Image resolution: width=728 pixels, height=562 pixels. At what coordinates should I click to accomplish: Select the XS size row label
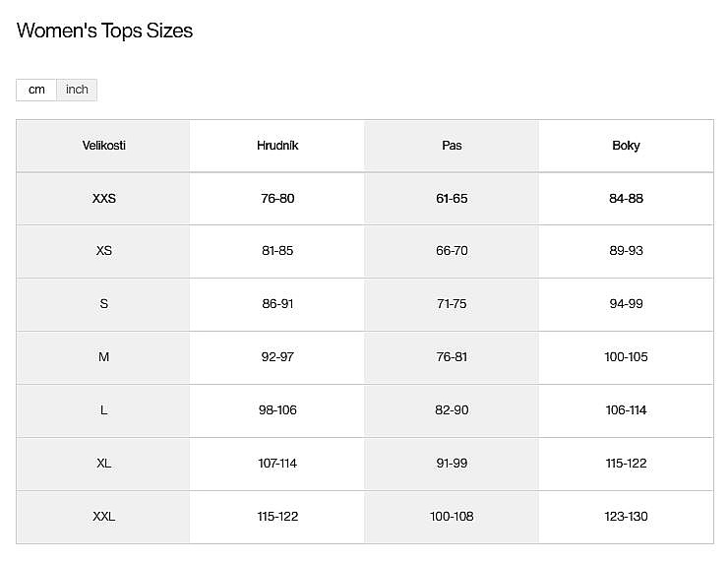click(x=104, y=251)
